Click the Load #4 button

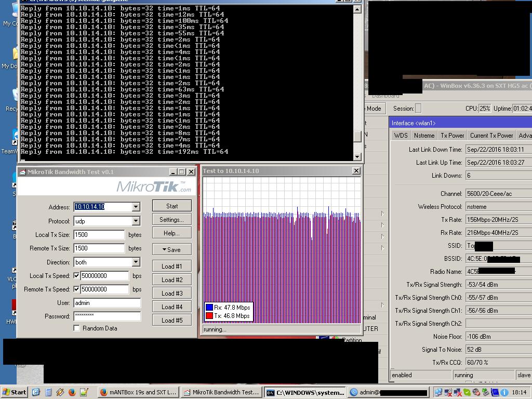coord(171,307)
